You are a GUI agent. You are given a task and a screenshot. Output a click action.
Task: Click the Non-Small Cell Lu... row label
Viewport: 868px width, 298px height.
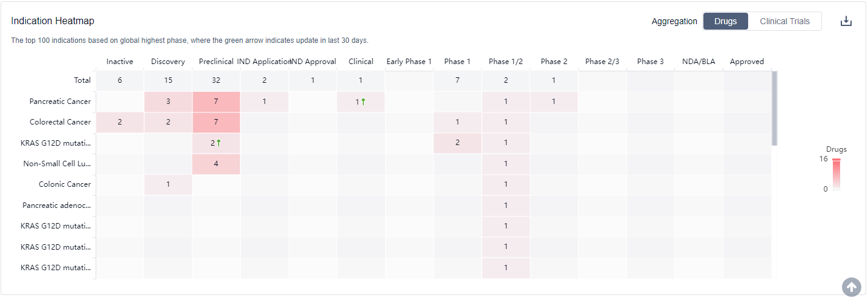[x=57, y=163]
